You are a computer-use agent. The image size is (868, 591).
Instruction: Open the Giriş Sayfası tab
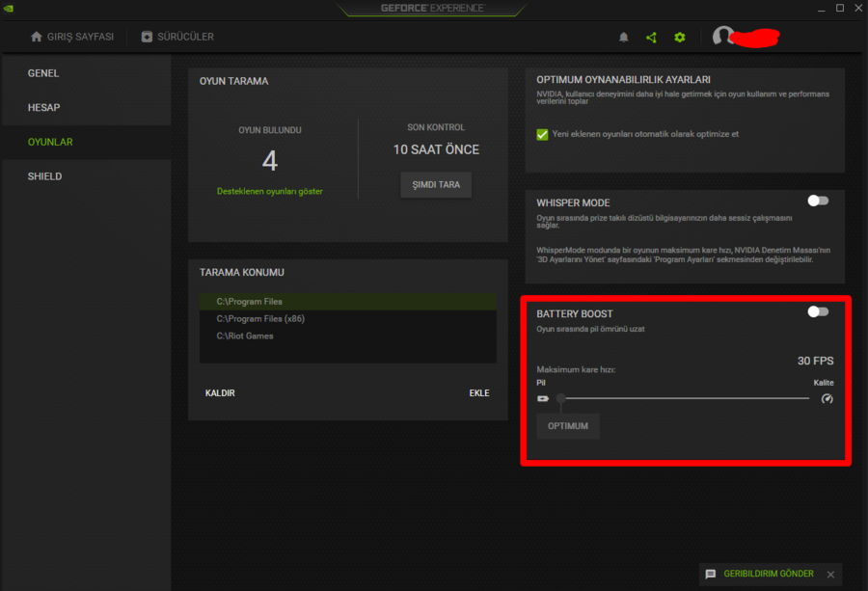tap(72, 37)
